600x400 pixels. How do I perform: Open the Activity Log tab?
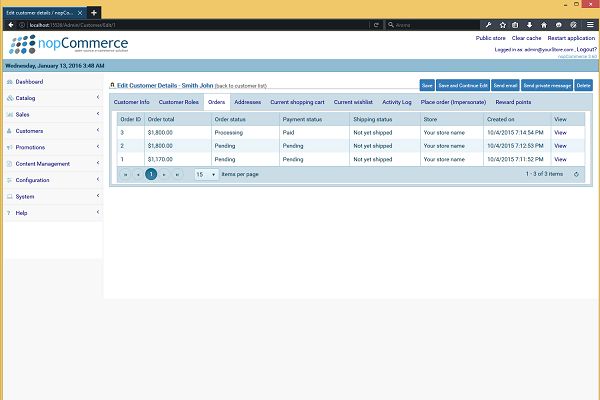[x=396, y=101]
